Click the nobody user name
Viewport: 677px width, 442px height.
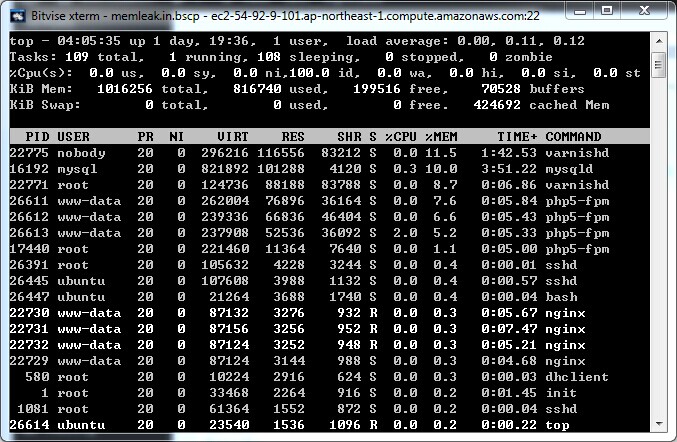[81, 153]
